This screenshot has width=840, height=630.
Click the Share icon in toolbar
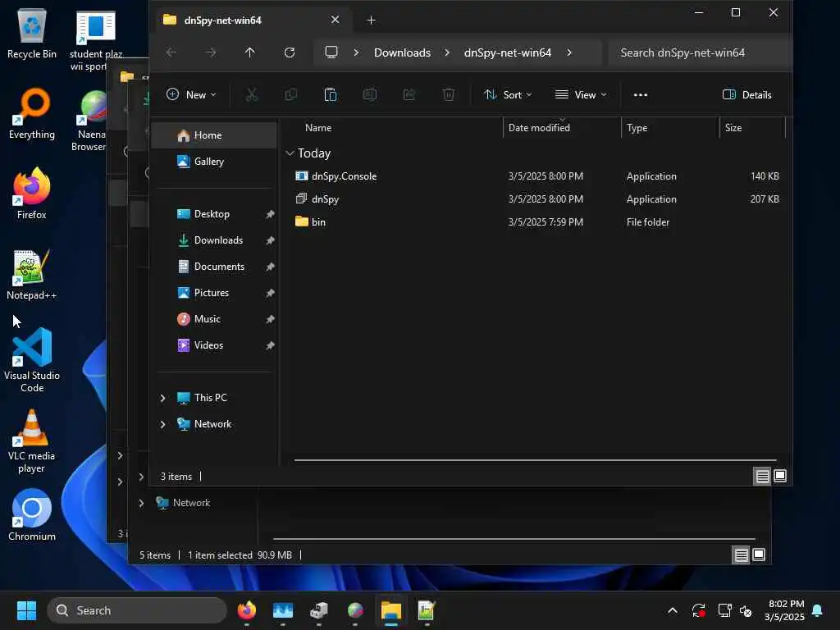pos(409,95)
